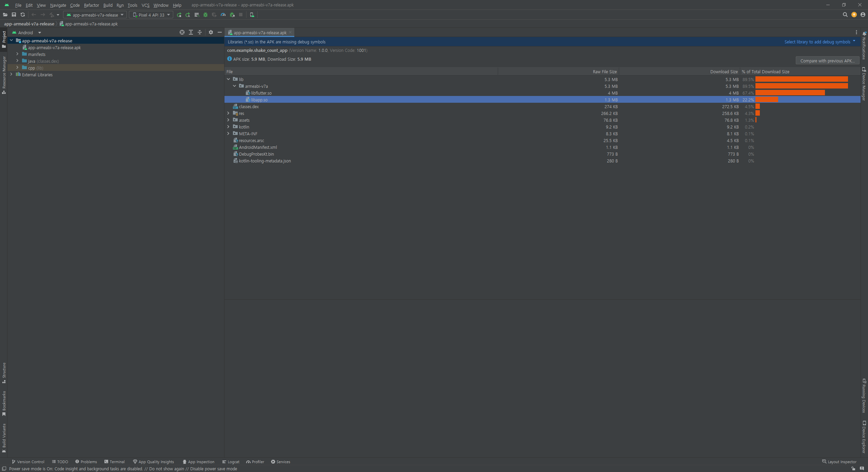
Task: Click Attach Debugger to Android Process icon
Action: (x=232, y=15)
